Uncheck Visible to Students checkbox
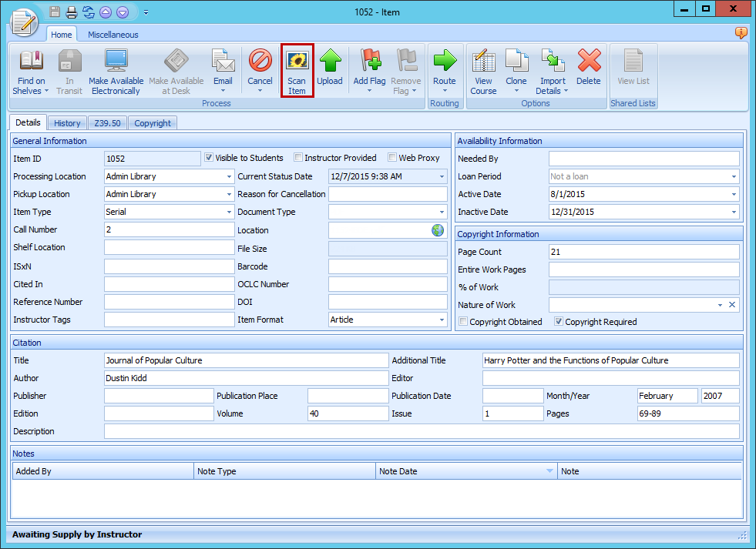The height and width of the screenshot is (549, 756). click(x=209, y=158)
